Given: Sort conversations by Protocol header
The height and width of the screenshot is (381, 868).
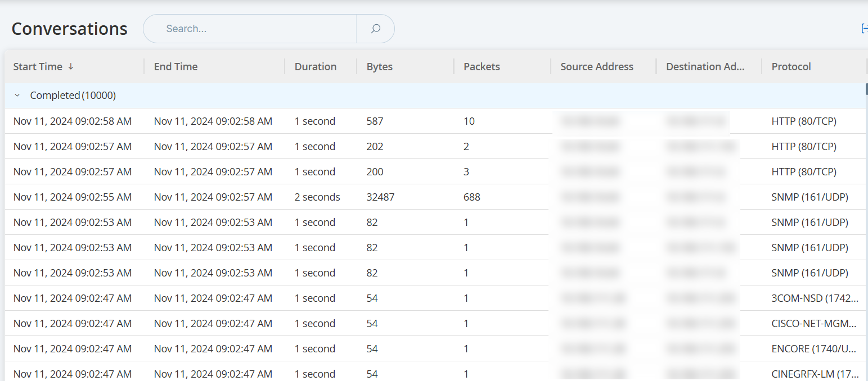Looking at the screenshot, I should click(791, 67).
